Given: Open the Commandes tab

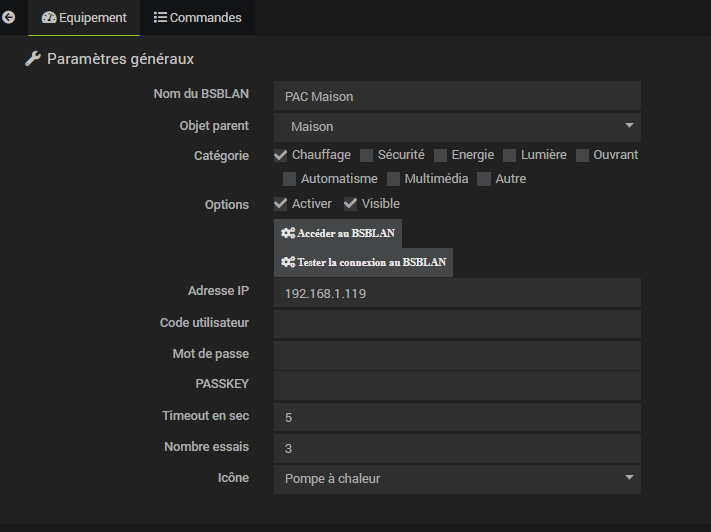Looking at the screenshot, I should (x=198, y=17).
